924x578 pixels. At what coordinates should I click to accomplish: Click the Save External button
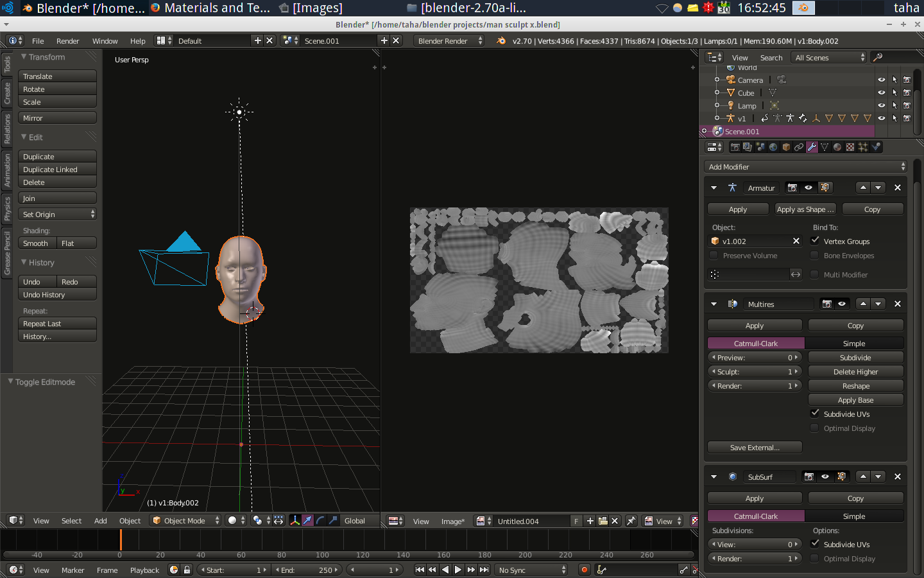tap(755, 447)
